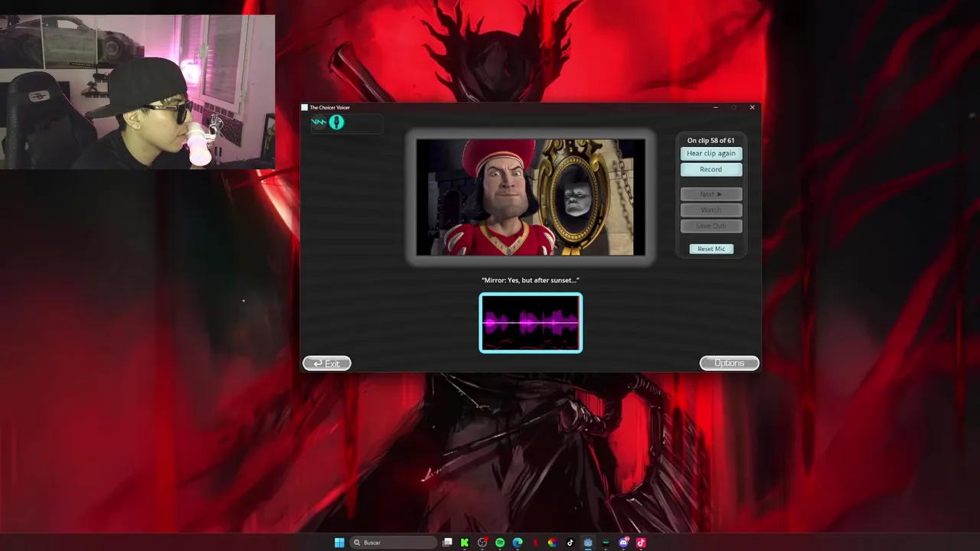
Task: Click the Buscar search box on the taskbar
Action: point(394,543)
